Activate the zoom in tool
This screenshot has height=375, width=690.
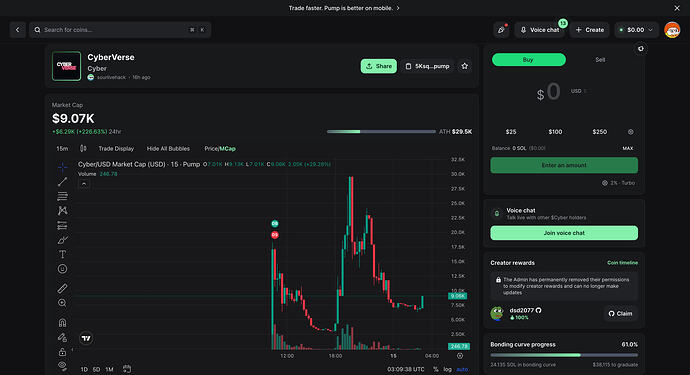click(62, 303)
